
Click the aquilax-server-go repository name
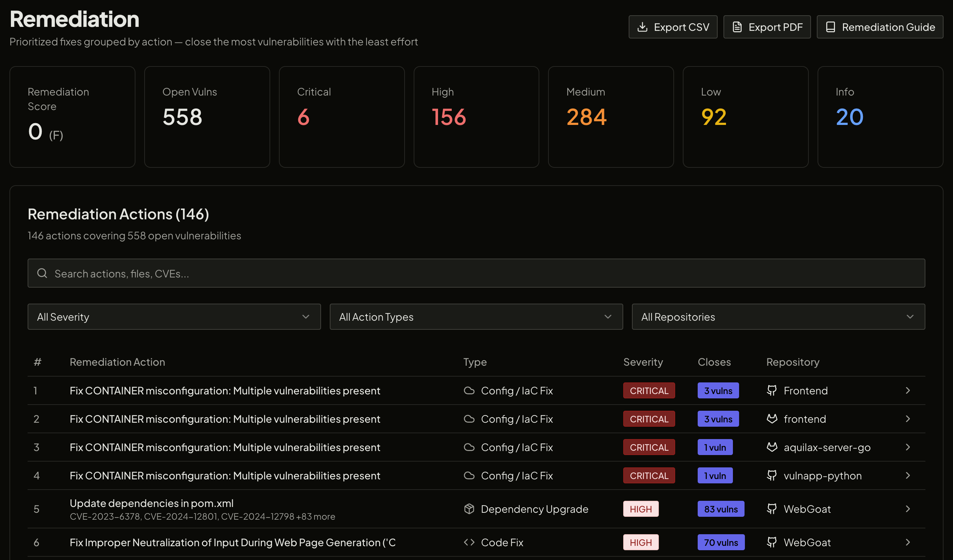point(827,447)
